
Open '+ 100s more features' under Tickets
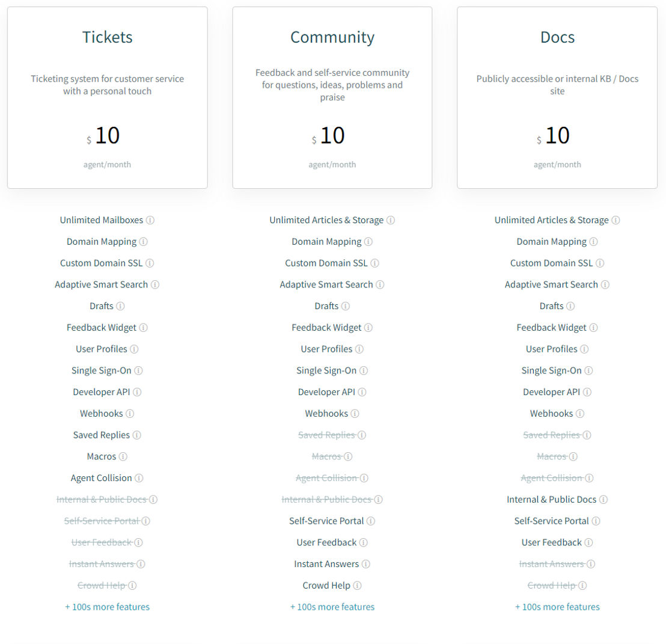coord(107,607)
